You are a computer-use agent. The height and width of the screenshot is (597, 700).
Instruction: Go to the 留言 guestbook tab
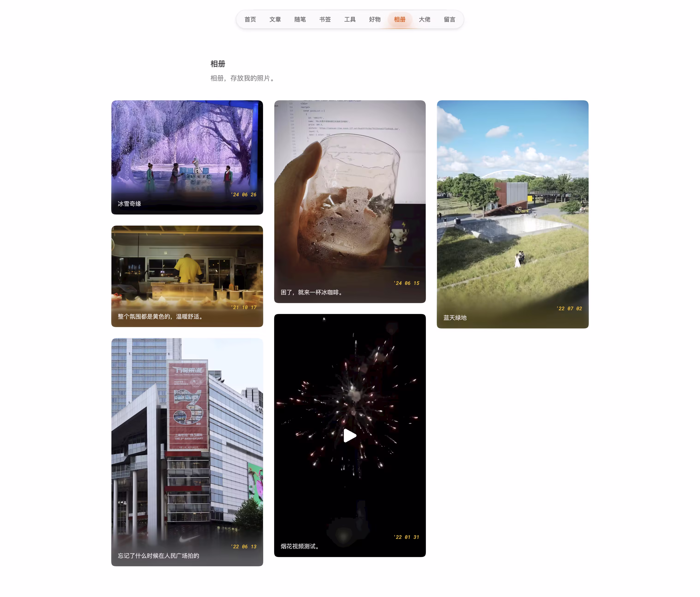[x=449, y=19]
